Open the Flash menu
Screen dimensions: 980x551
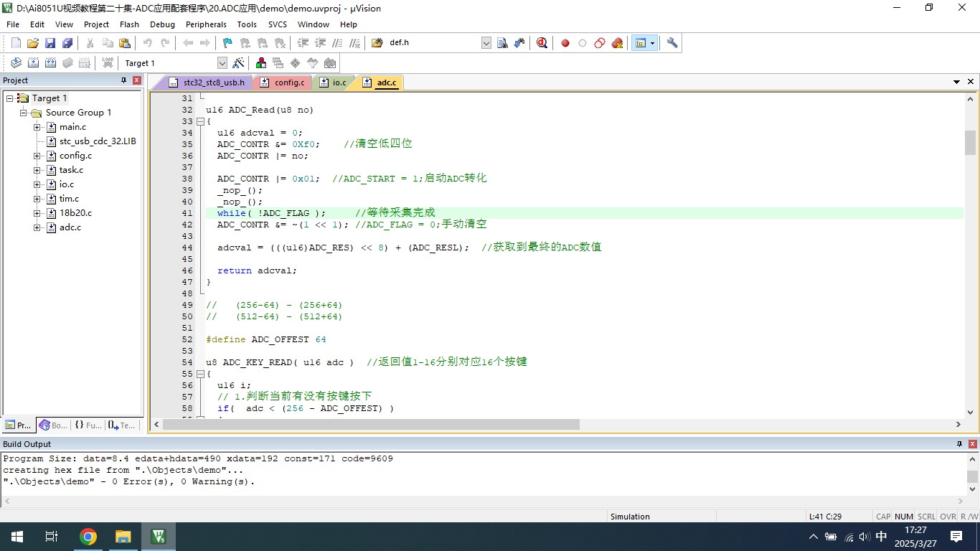coord(129,24)
